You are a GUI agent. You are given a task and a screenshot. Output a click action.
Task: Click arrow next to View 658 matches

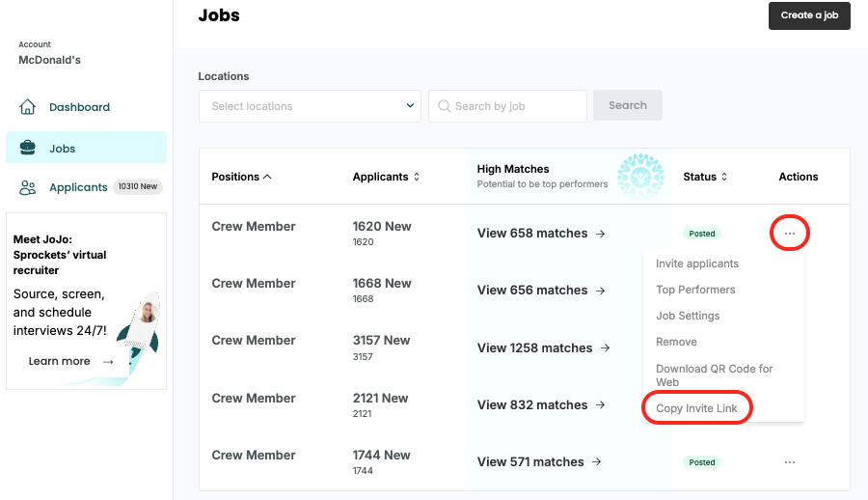(600, 234)
